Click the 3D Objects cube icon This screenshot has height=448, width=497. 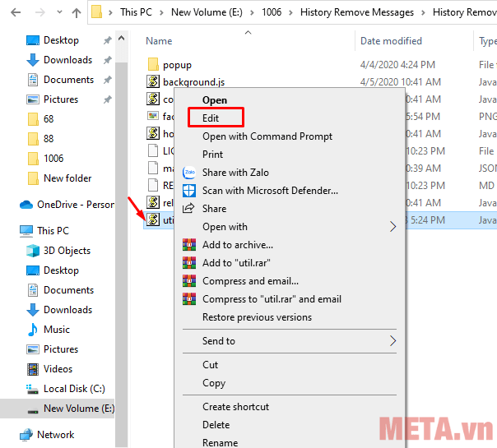[x=33, y=251]
